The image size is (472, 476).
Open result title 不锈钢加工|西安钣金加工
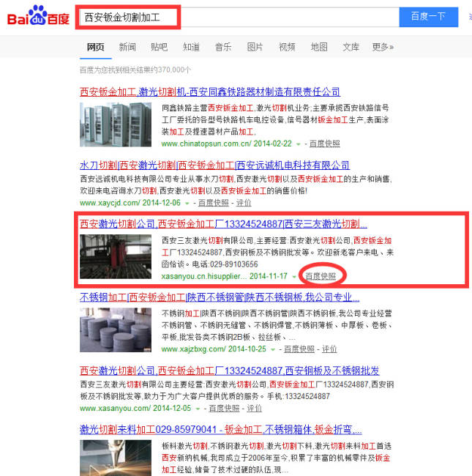pyautogui.click(x=220, y=297)
